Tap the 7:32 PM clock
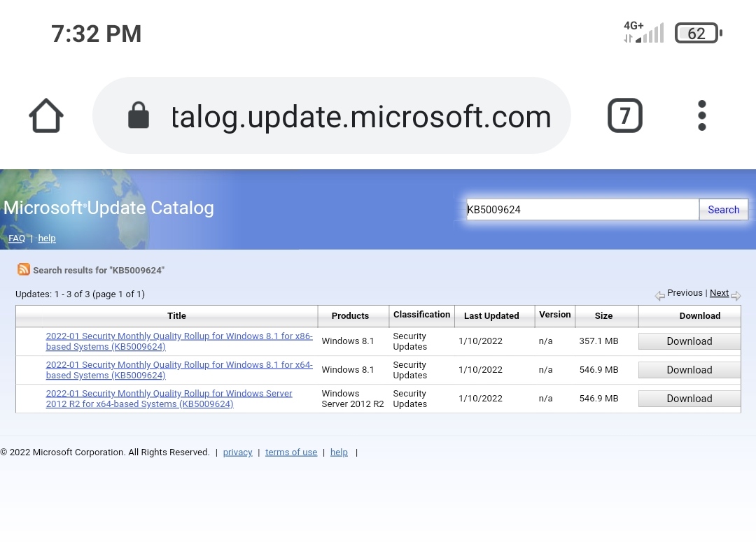Viewport: 756px width, 542px height. coord(97,34)
